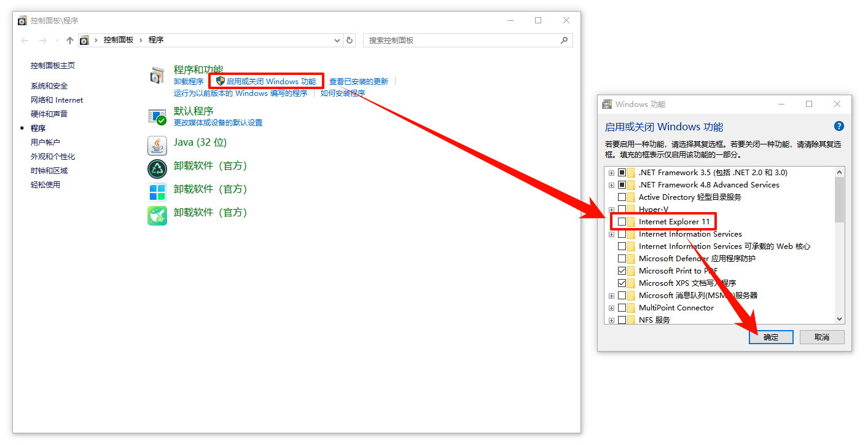This screenshot has width=868, height=445.
Task: Click the 如何安装程序 link
Action: tap(343, 93)
